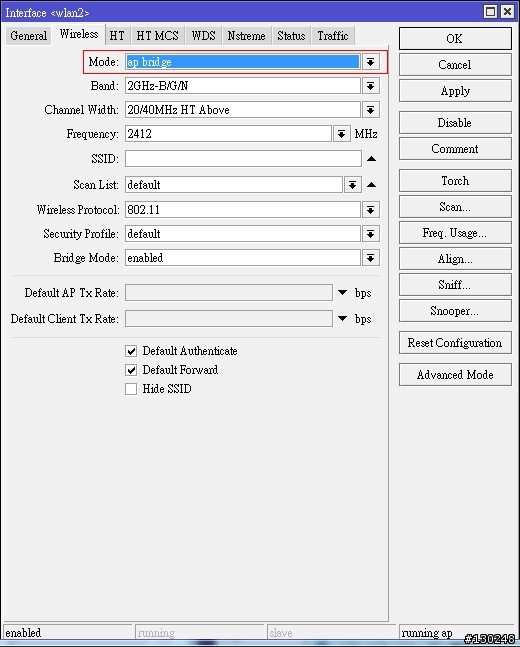Image resolution: width=520 pixels, height=647 pixels.
Task: Open the Snooper... tool
Action: point(455,311)
